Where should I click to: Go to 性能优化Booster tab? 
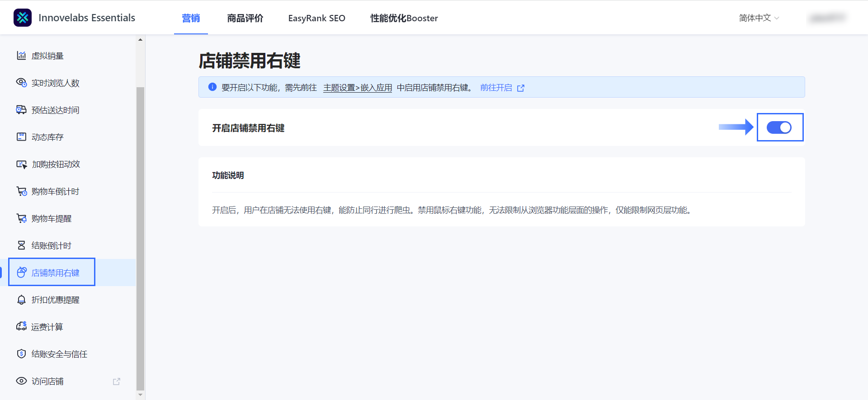pos(404,18)
